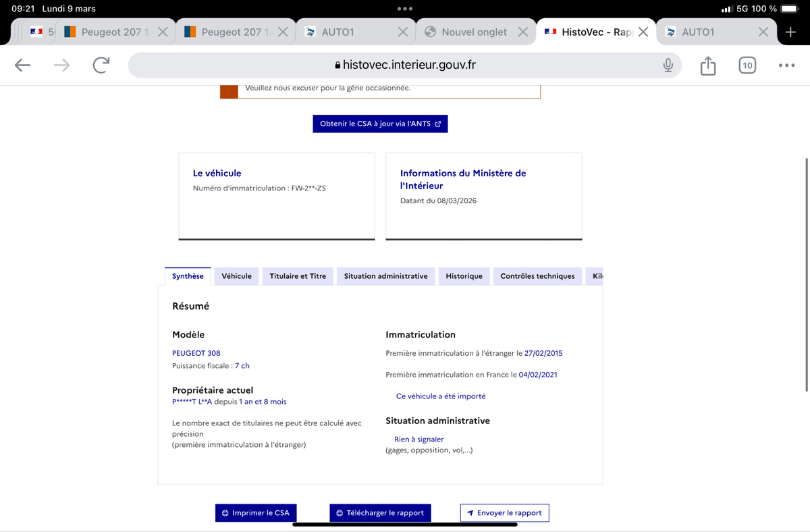Open the Contrôles techniques tab
Viewport: 810px width, 532px height.
[x=537, y=276]
